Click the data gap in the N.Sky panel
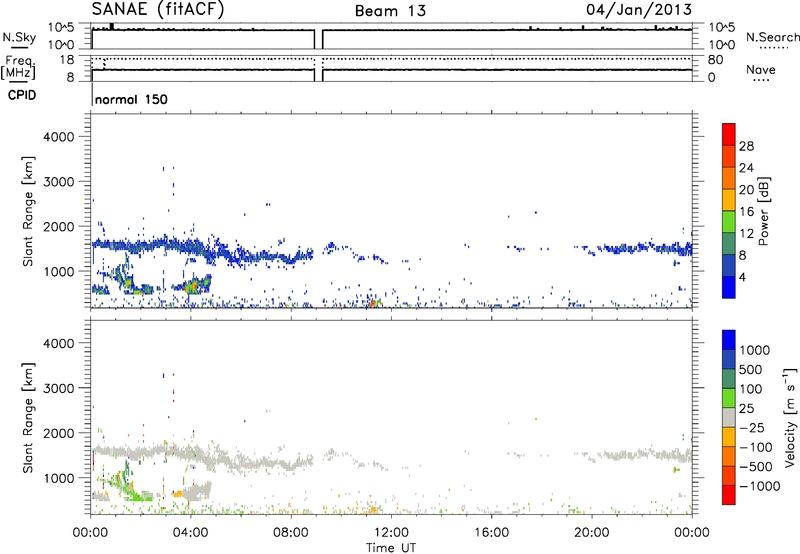800x554 pixels. (318, 39)
